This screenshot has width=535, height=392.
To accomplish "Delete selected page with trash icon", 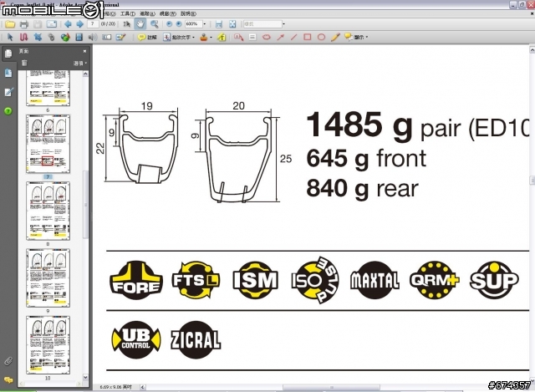I will [24, 63].
